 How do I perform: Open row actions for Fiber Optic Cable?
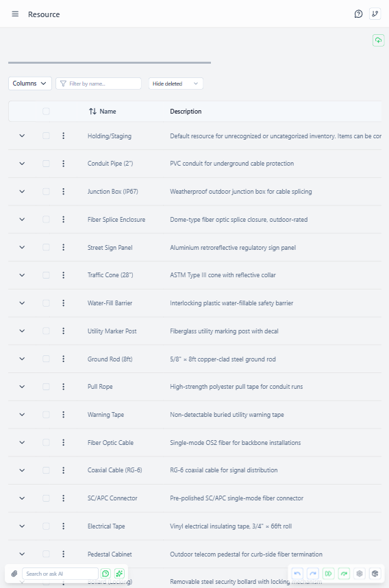[x=64, y=442]
